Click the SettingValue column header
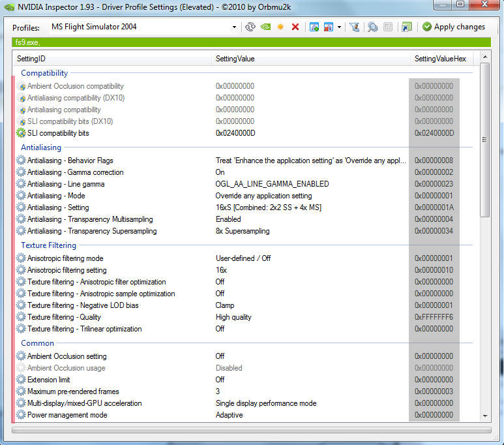The width and height of the screenshot is (504, 445). tap(311, 59)
